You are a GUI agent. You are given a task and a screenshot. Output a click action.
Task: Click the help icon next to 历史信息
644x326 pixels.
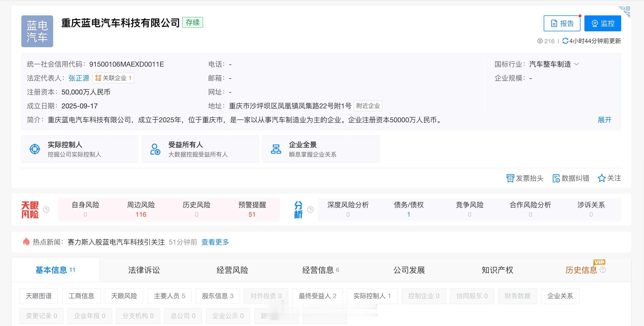tap(603, 270)
